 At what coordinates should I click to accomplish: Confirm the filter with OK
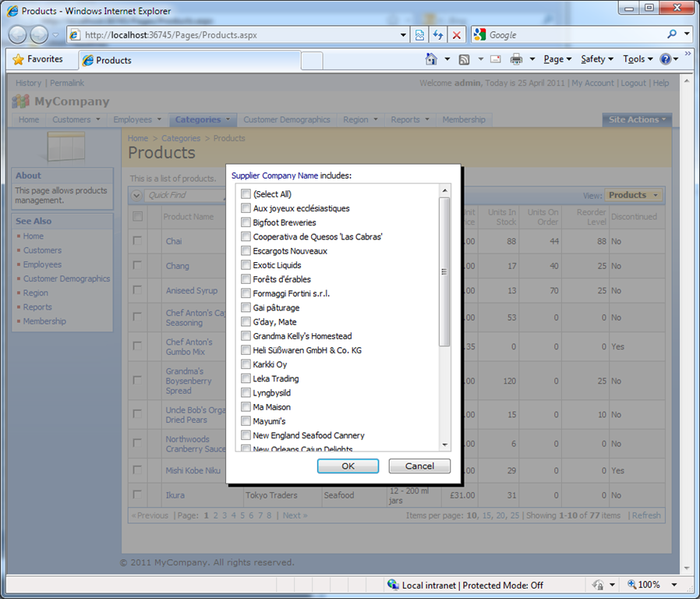(348, 466)
